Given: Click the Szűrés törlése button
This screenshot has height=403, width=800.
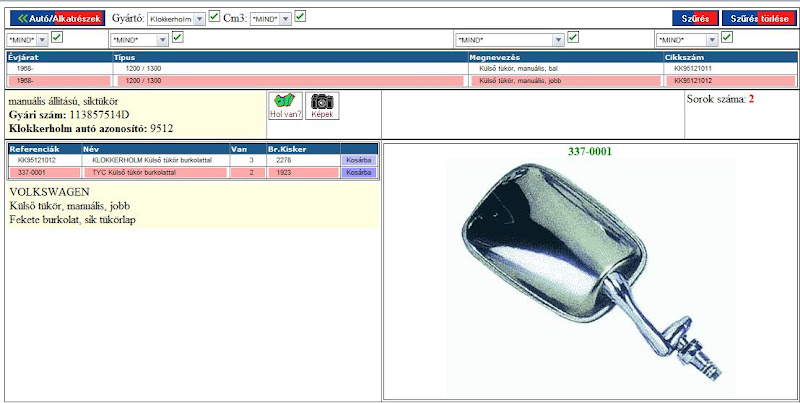Looking at the screenshot, I should tap(760, 18).
